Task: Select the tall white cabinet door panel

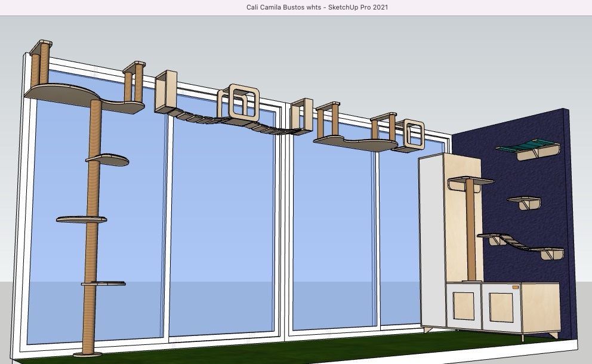Action: click(x=431, y=239)
